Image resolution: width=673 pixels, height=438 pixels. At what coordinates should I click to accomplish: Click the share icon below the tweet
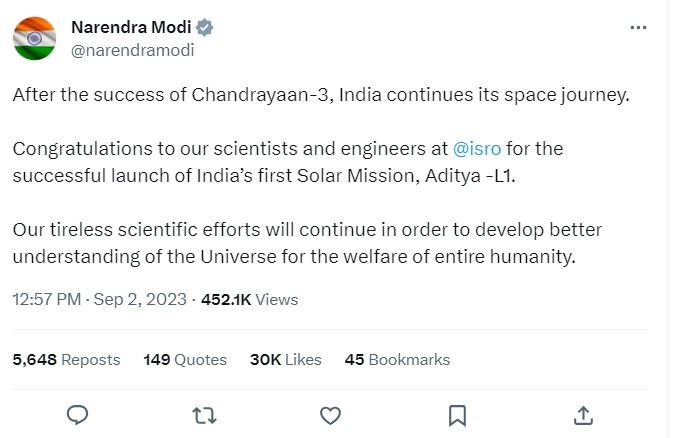583,413
